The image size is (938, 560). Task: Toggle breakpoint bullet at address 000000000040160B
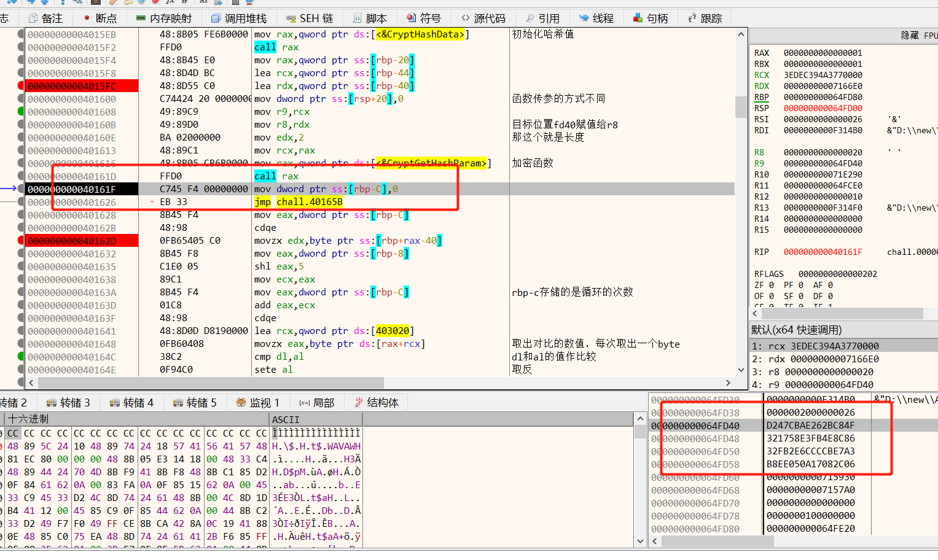pyautogui.click(x=21, y=125)
